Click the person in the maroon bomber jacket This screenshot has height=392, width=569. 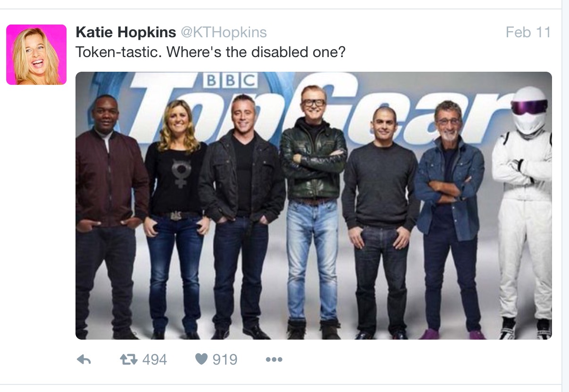[x=110, y=217]
